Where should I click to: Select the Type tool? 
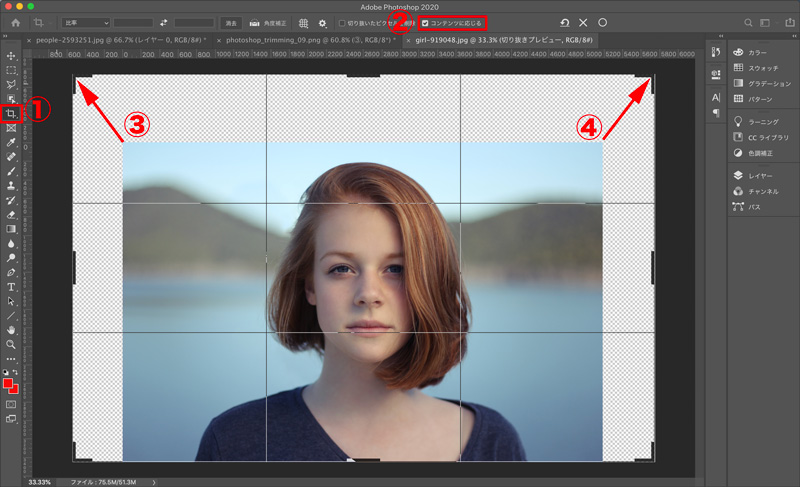pyautogui.click(x=11, y=287)
